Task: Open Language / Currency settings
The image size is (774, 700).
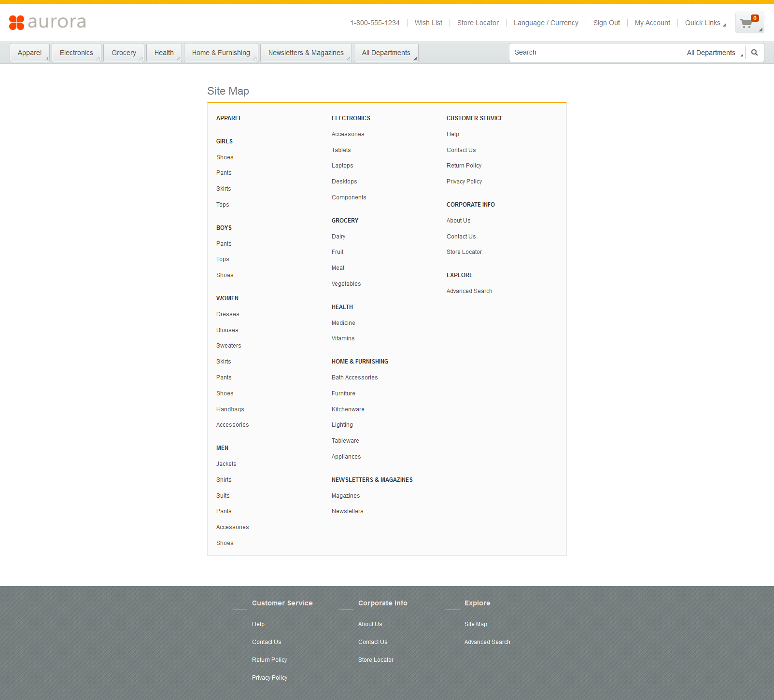Action: [x=546, y=23]
